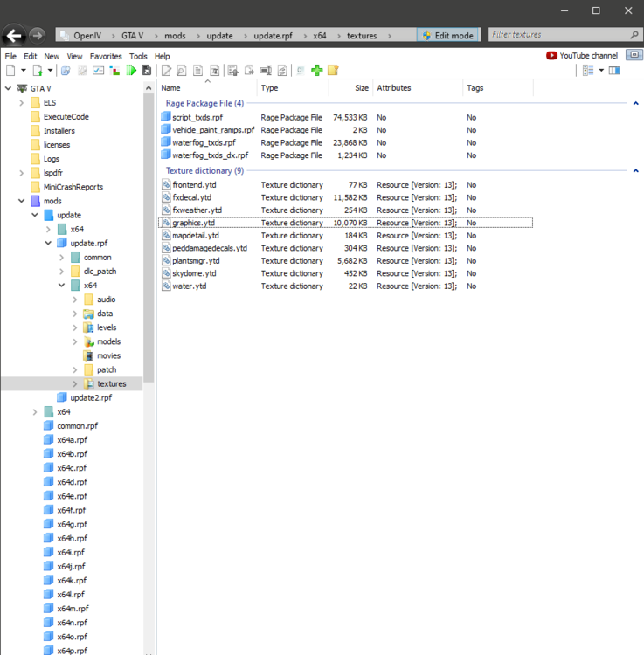Select update2.rpf in the tree
The height and width of the screenshot is (655, 644).
point(91,397)
